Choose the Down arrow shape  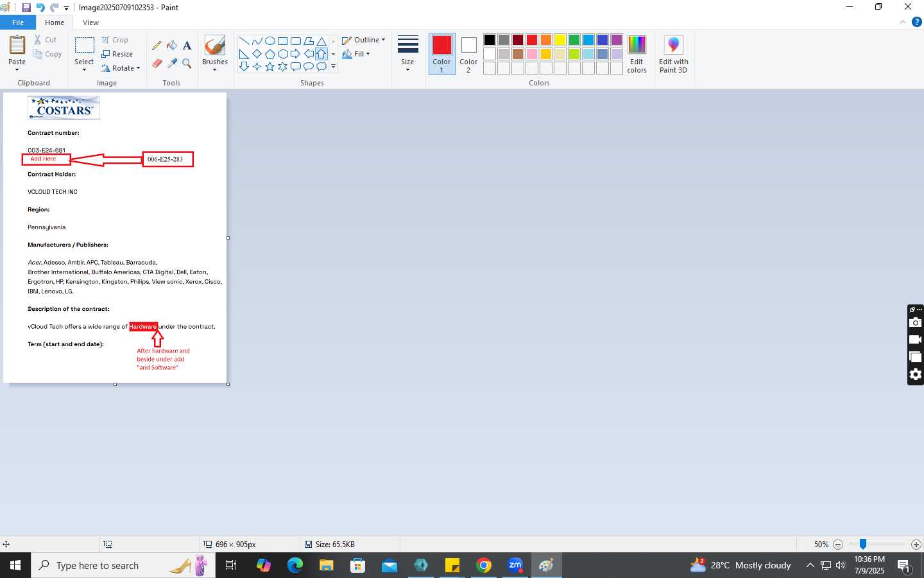[244, 67]
